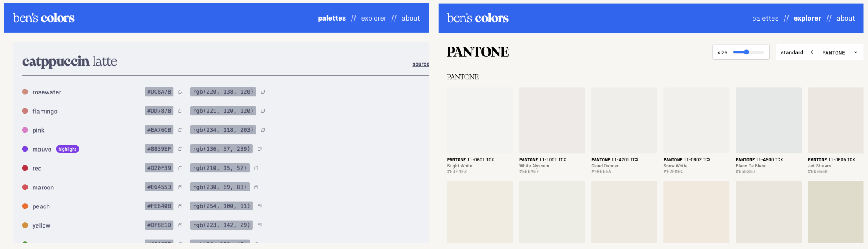Copy the flamingo rgb value
868x249 pixels.
click(263, 111)
